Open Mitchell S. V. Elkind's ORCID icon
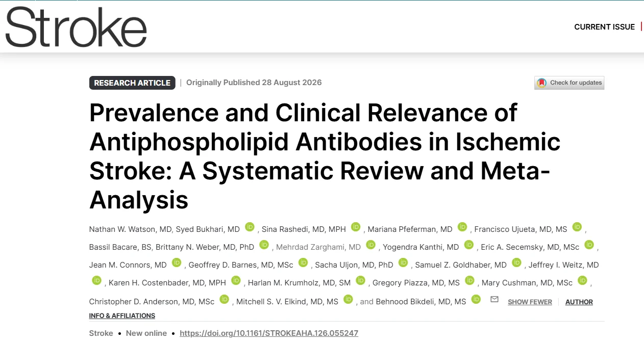Screen dimensions: 644x343 [x=349, y=299]
